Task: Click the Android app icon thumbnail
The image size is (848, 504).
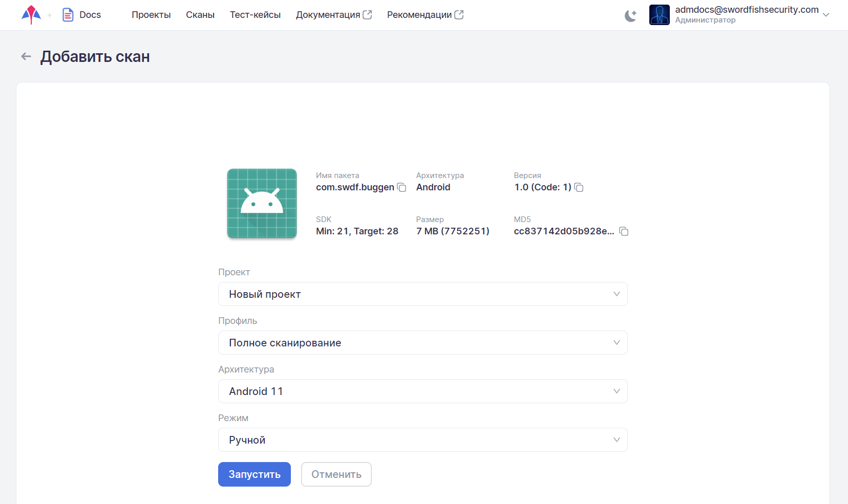Action: pos(262,204)
